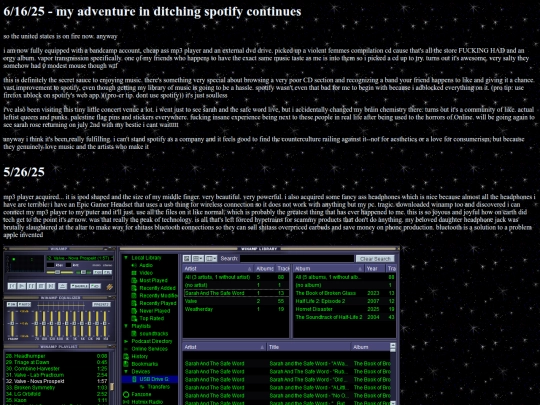Select 'Half Life 2: Episode 2' album
The image size is (540, 405).
click(344, 301)
